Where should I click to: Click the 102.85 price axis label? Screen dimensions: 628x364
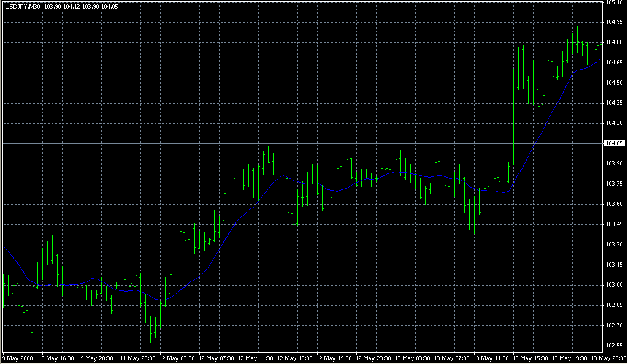614,305
